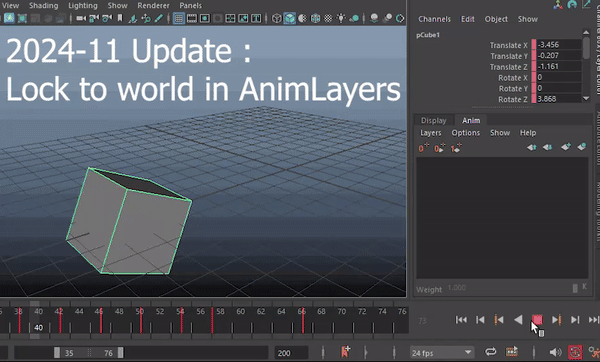Go to start of playback range

pos(461,320)
